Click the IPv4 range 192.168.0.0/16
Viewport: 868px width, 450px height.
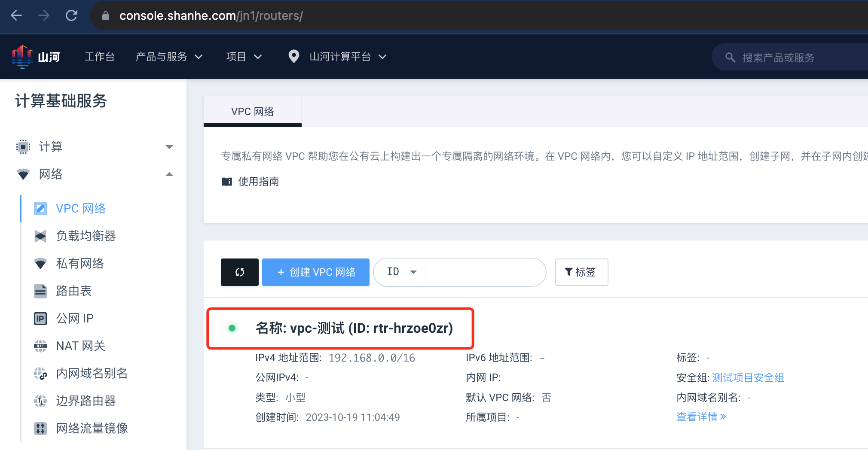point(372,358)
